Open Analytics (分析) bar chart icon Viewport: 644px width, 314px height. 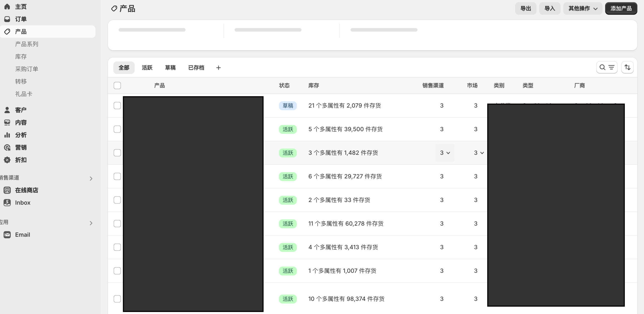pos(7,135)
